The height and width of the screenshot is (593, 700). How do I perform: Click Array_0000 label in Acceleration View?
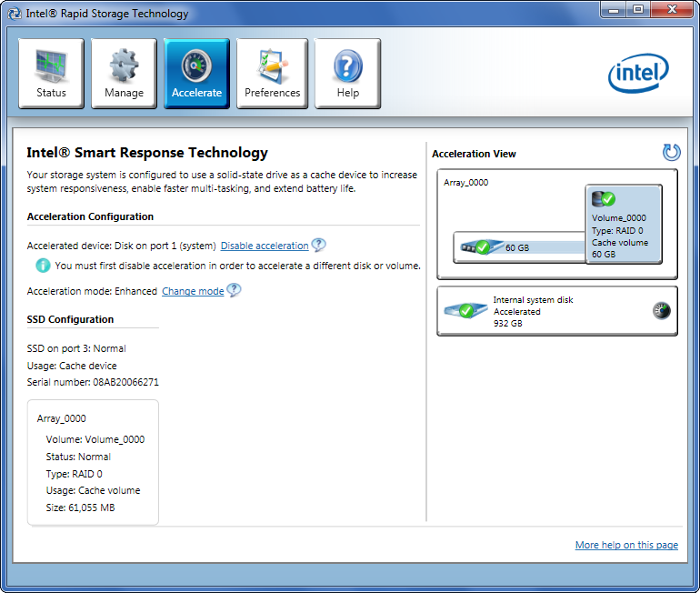click(466, 182)
